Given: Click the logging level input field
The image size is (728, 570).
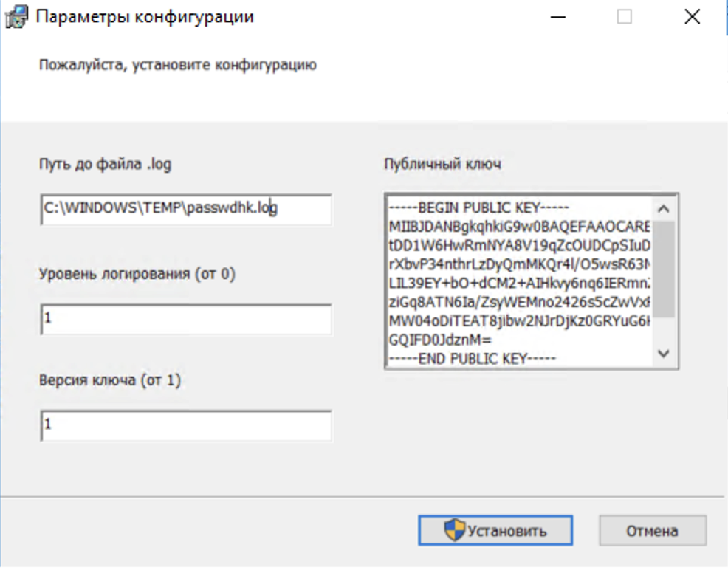Looking at the screenshot, I should (x=186, y=318).
